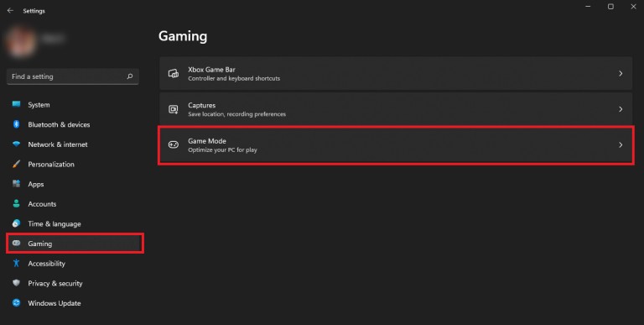The image size is (644, 325).
Task: Click the Accounts person icon
Action: click(17, 203)
